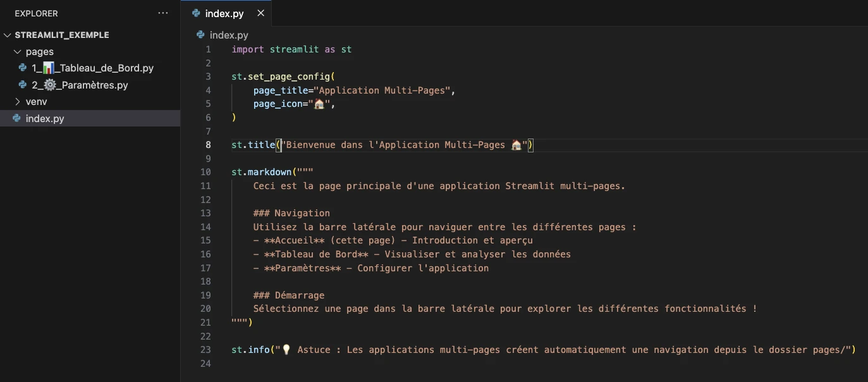Image resolution: width=868 pixels, height=382 pixels.
Task: Collapse the STREAMLIT_EXEMPLE root folder
Action: tap(8, 35)
